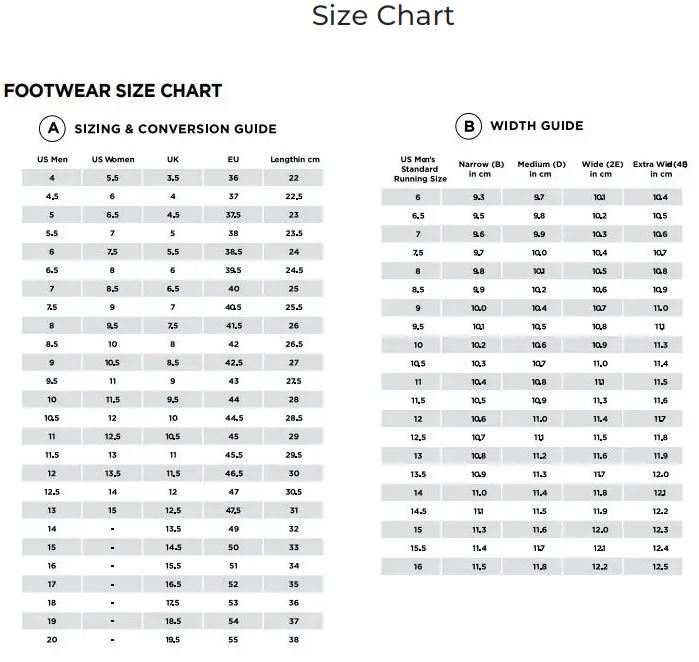Select the Extra Wide (4E) column header
699x662 pixels.
click(661, 168)
